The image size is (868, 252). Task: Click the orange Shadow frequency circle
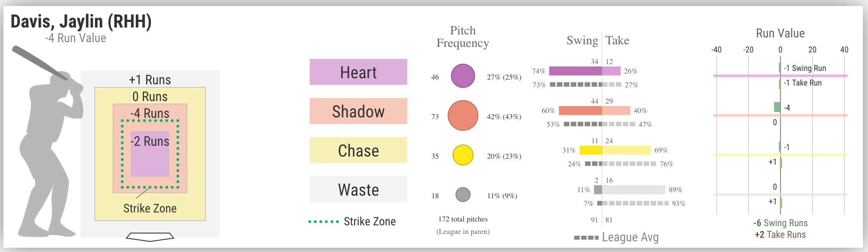pyautogui.click(x=463, y=115)
